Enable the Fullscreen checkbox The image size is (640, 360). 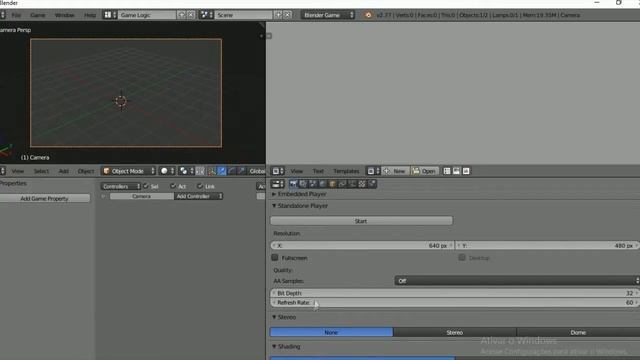point(275,258)
